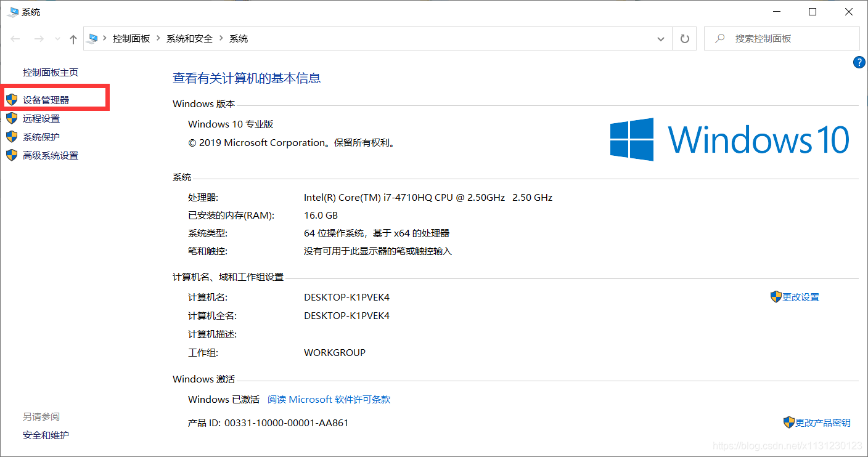Open the 安全和维护 link

[x=46, y=435]
